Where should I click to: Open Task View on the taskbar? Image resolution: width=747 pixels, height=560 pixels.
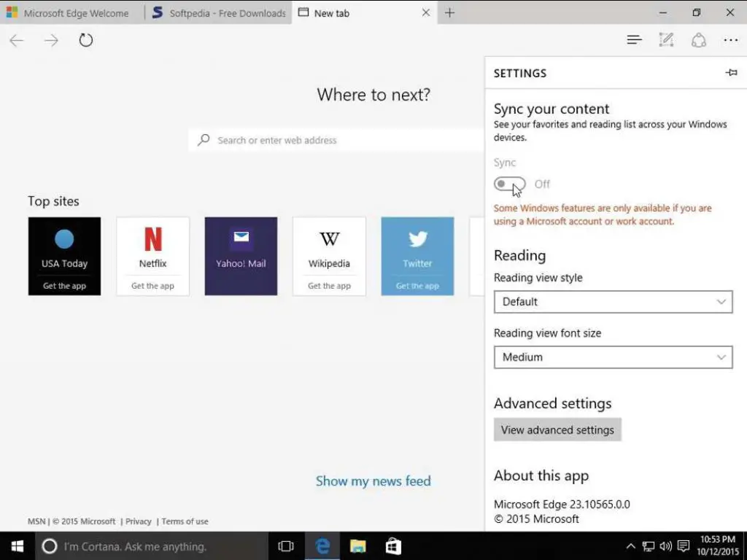pyautogui.click(x=286, y=546)
